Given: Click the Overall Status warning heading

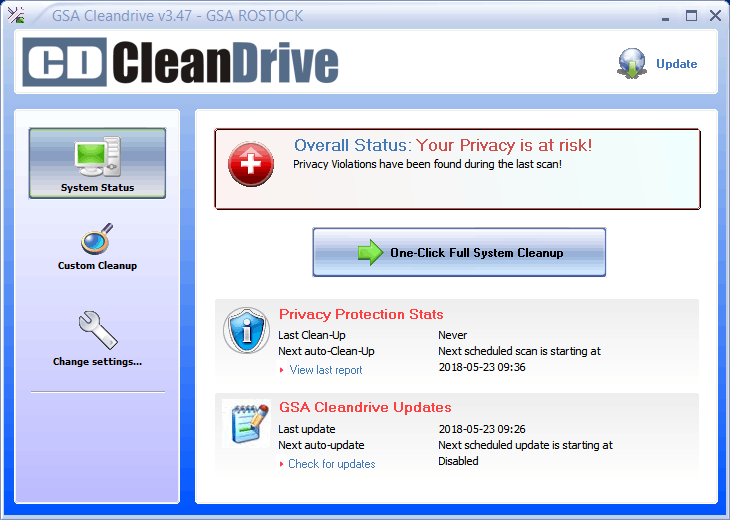Looking at the screenshot, I should pos(443,146).
